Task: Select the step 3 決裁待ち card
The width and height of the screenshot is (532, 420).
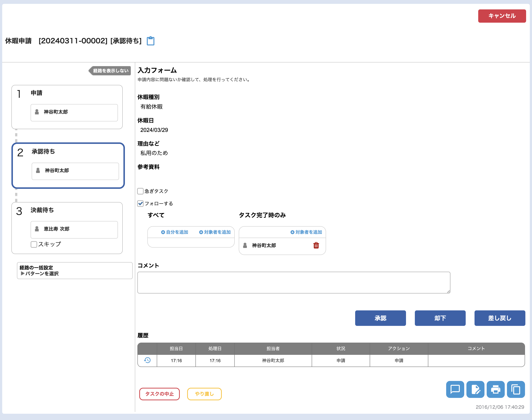Action: pos(67,228)
